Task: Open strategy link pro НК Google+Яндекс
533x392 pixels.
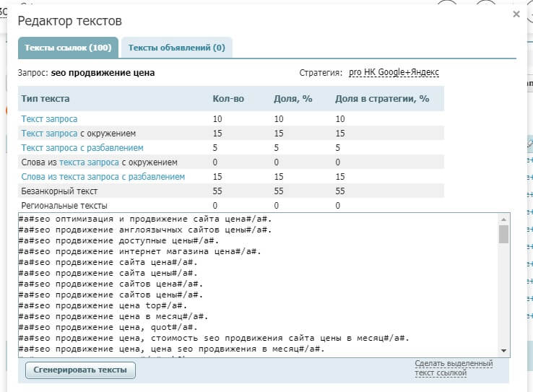Action: tap(394, 72)
